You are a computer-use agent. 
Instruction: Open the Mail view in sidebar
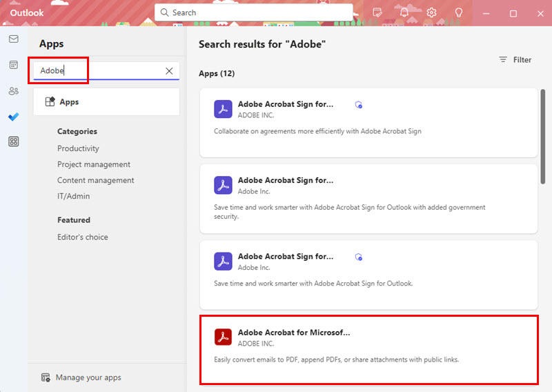click(x=14, y=39)
